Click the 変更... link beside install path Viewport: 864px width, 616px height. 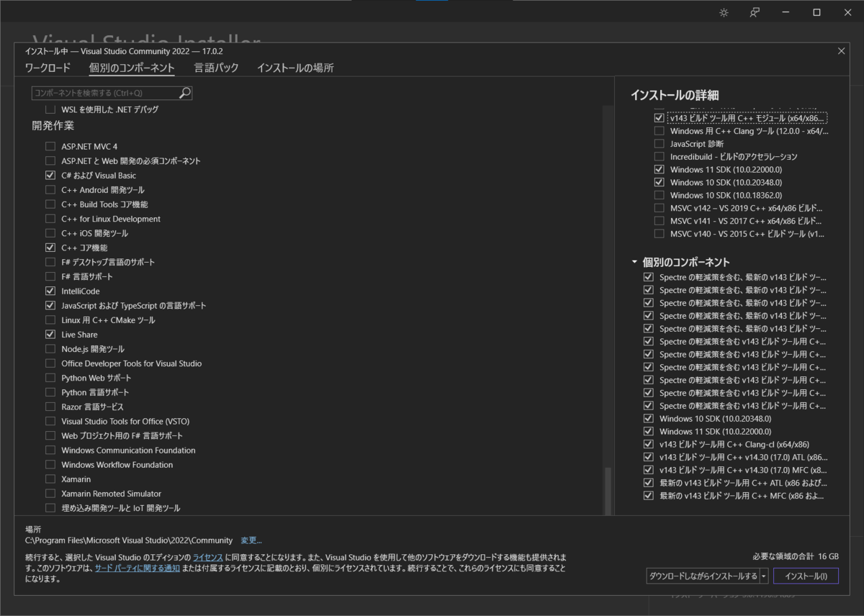coord(251,540)
